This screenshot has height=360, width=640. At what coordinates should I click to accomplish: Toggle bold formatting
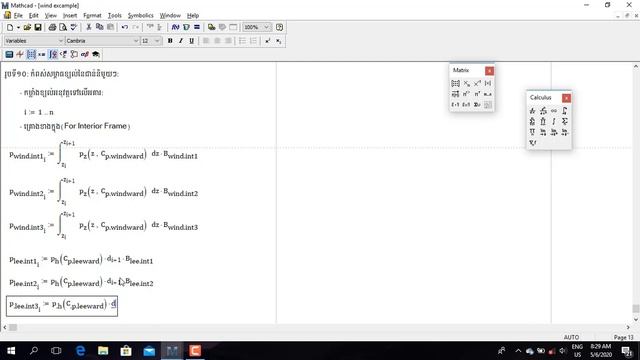(x=170, y=41)
